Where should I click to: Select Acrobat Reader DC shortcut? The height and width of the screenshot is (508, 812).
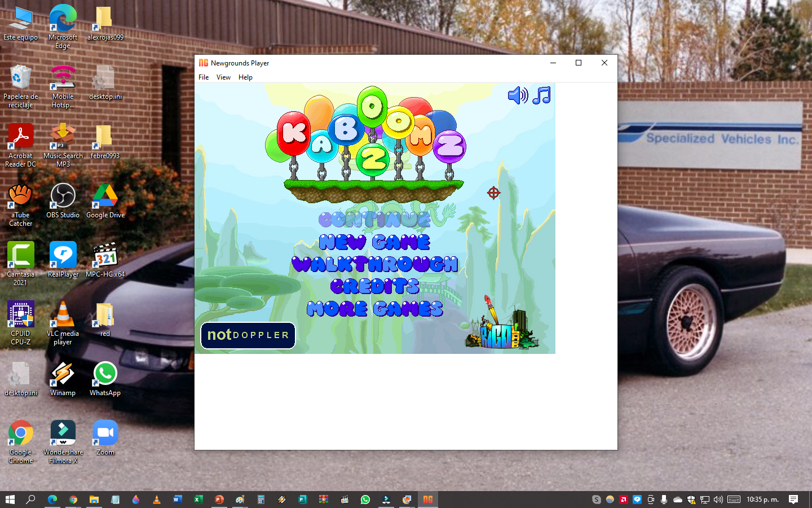pos(21,145)
